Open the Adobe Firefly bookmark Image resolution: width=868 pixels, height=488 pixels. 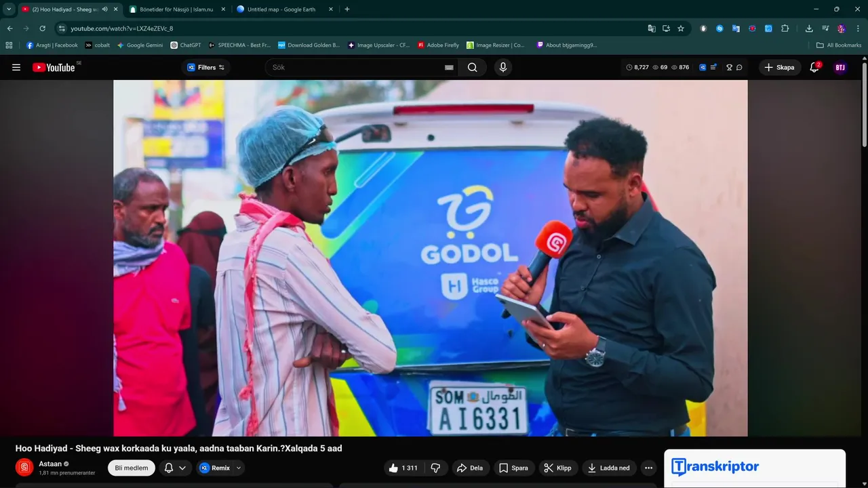tap(438, 45)
